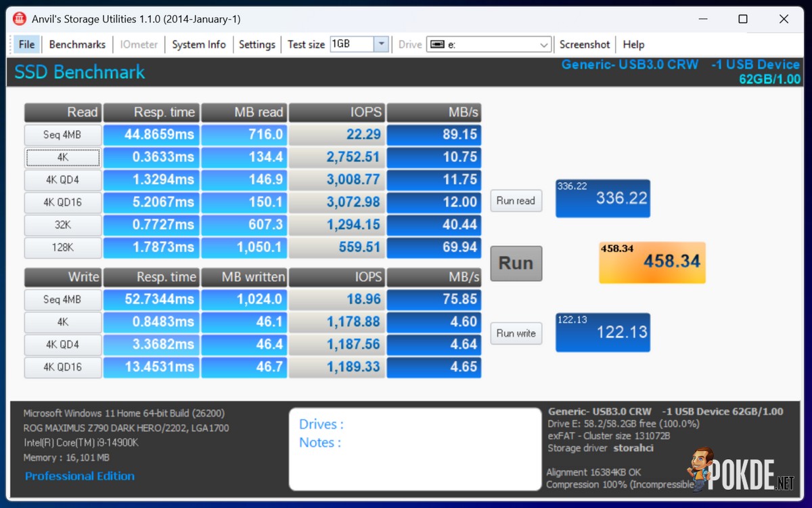Run the Write 4K QD4 test
The height and width of the screenshot is (508, 812).
click(62, 344)
